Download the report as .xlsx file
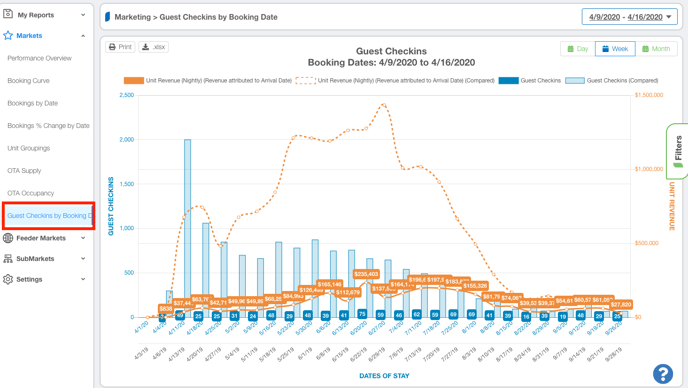The width and height of the screenshot is (688, 388). 154,47
